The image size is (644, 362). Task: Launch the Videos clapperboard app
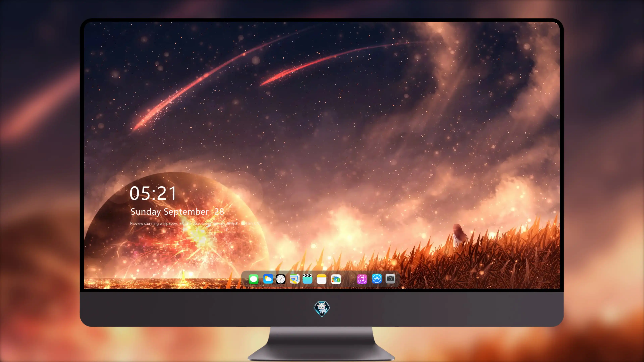pos(308,279)
